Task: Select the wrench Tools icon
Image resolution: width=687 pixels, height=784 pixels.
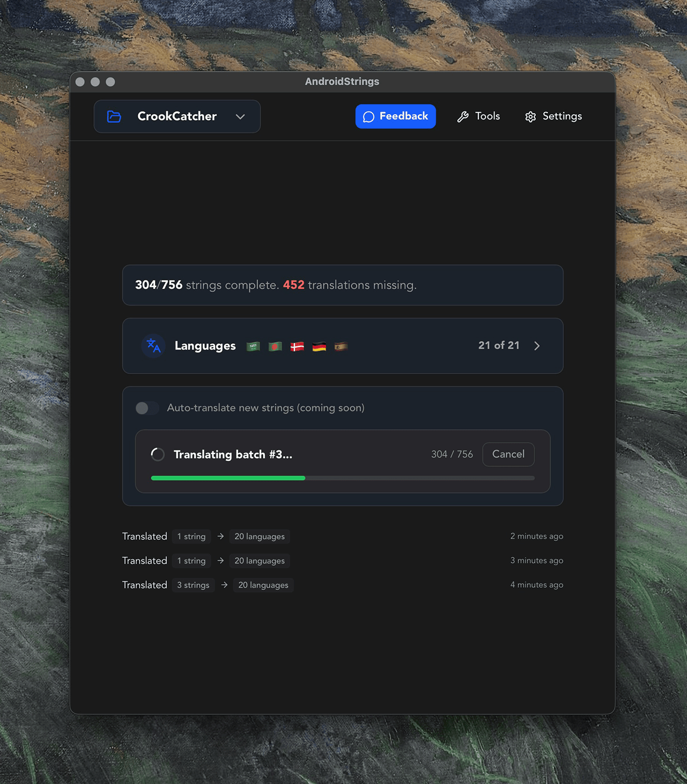Action: (x=463, y=116)
